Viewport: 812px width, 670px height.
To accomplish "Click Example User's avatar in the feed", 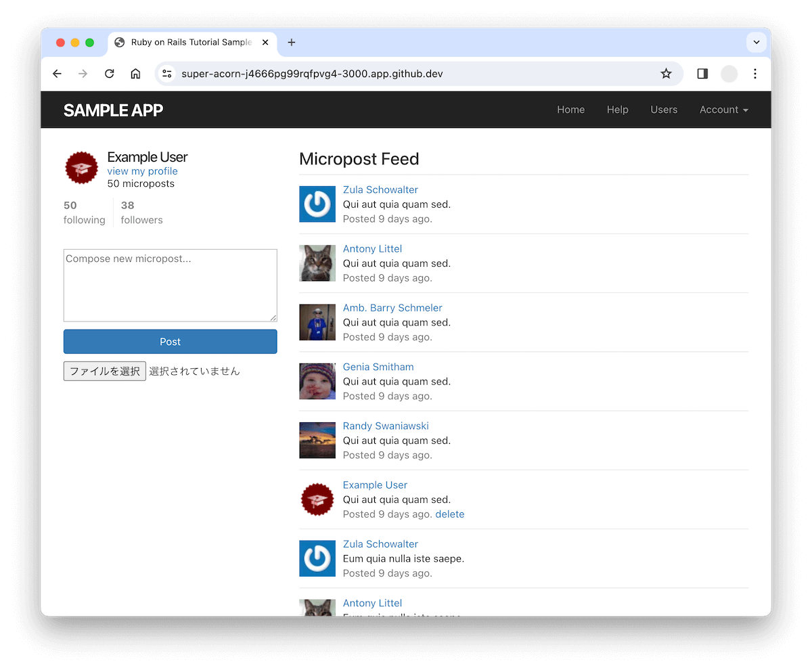I will pos(317,499).
